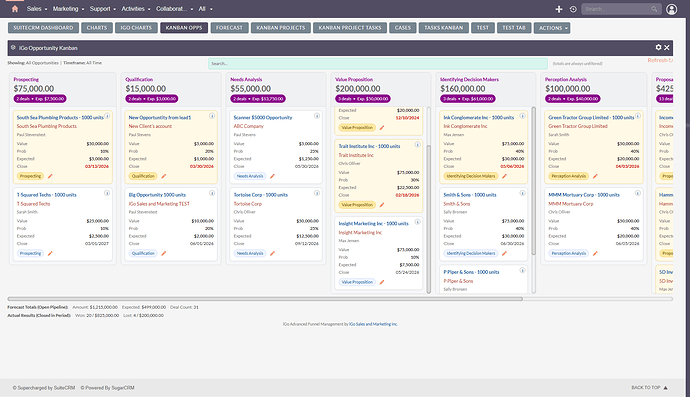The width and height of the screenshot is (690, 397).
Task: Edit the Big Opportunity 1000 units pencil
Action: coord(164,254)
